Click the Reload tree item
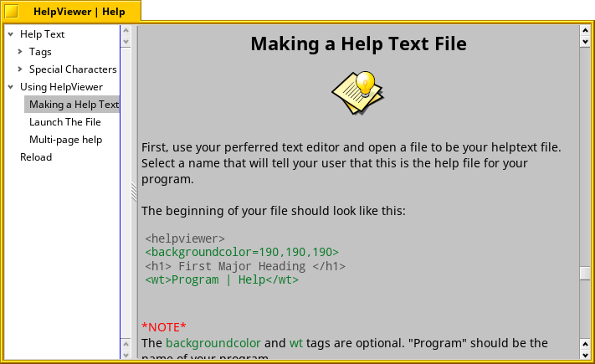595x364 pixels. 36,157
